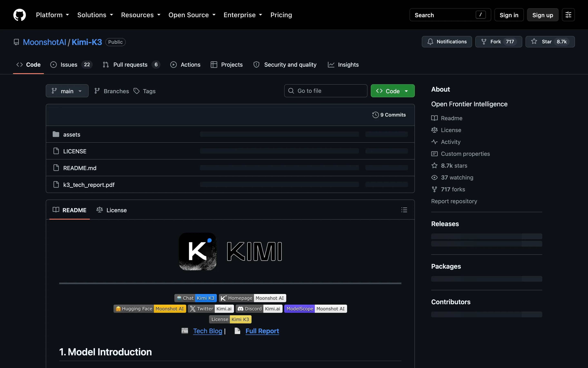The image size is (588, 368).
Task: Open the assets folder
Action: 72,134
